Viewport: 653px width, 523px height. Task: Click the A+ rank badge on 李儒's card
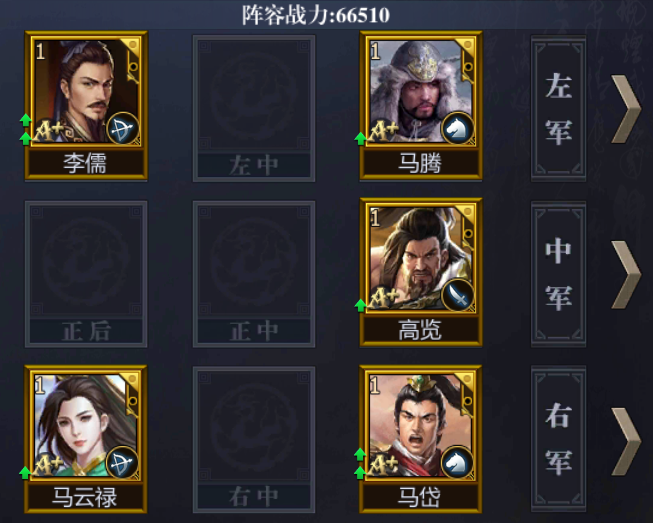point(49,132)
